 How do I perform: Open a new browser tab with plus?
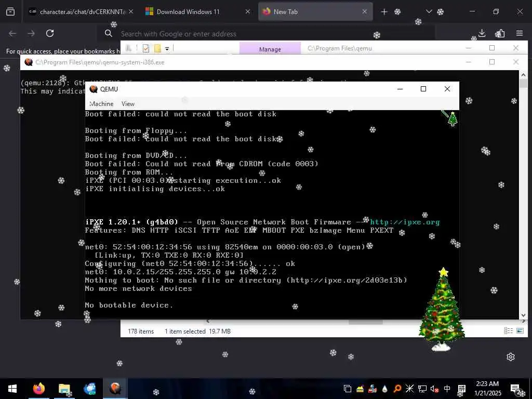tap(384, 12)
